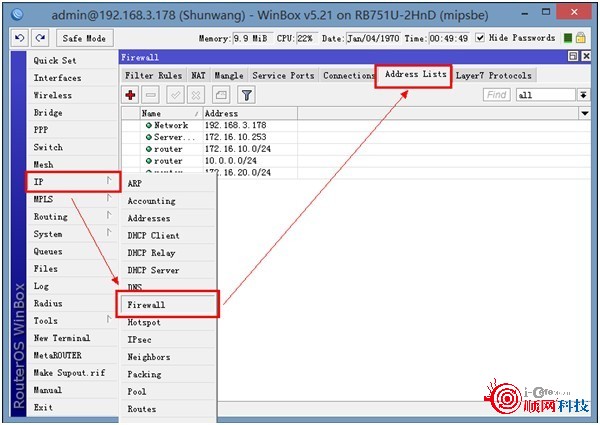Screen dimensions: 600x425
Task: Click the Firewall window restore icon
Action: (x=573, y=57)
